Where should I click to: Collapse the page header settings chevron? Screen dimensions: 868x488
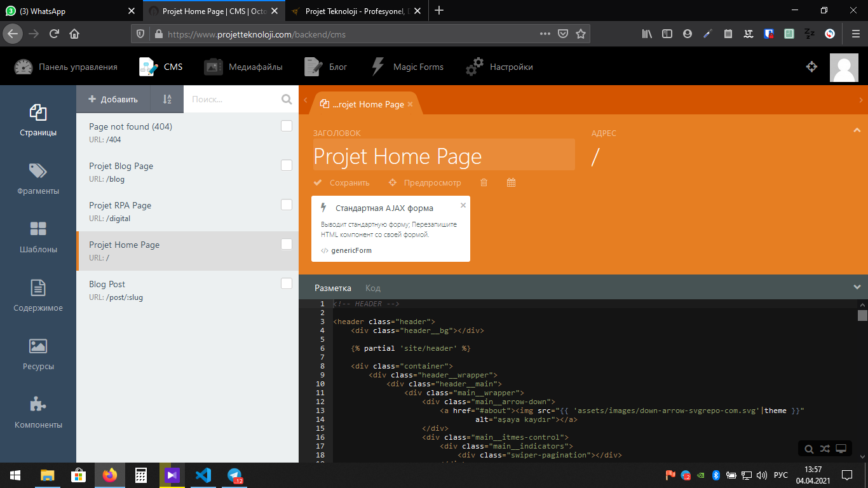click(857, 130)
